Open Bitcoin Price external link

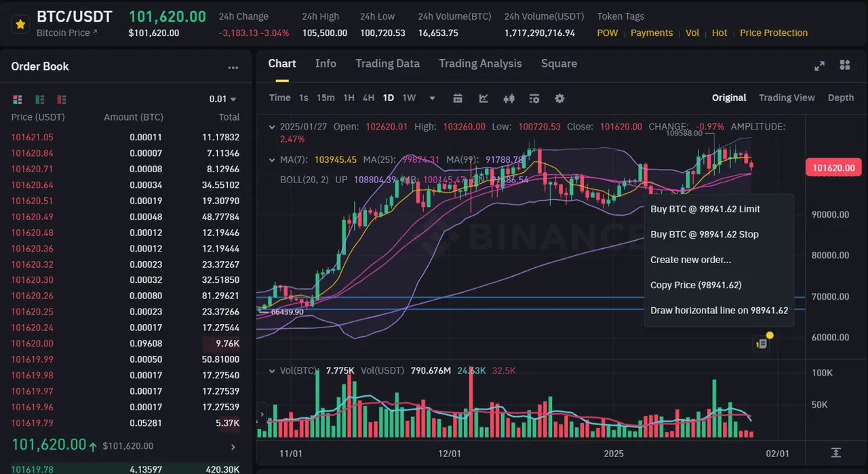click(x=67, y=33)
